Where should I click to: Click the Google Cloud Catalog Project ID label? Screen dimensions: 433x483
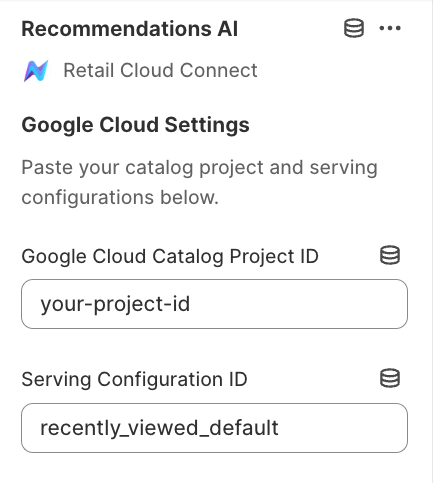(170, 257)
